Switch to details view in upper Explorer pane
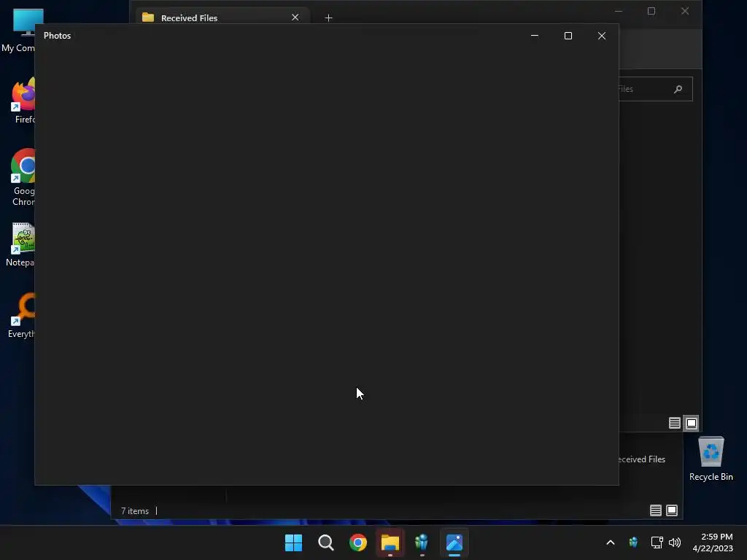Image resolution: width=747 pixels, height=560 pixels. pyautogui.click(x=674, y=423)
